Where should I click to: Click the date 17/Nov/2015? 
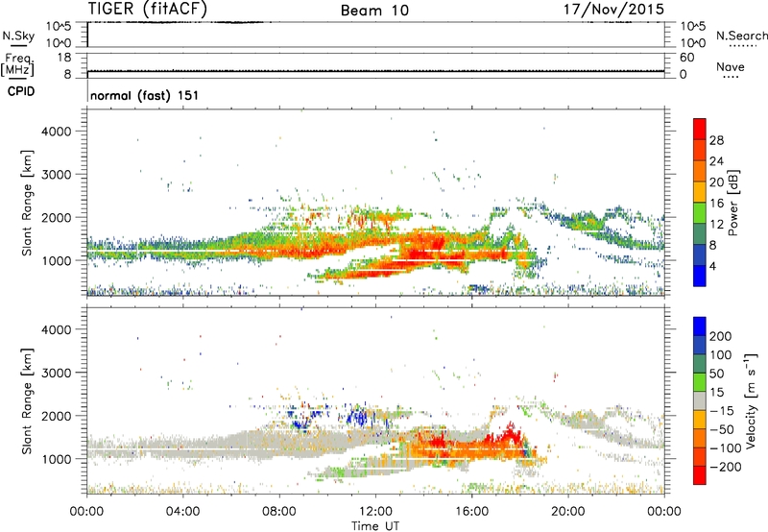[x=613, y=9]
